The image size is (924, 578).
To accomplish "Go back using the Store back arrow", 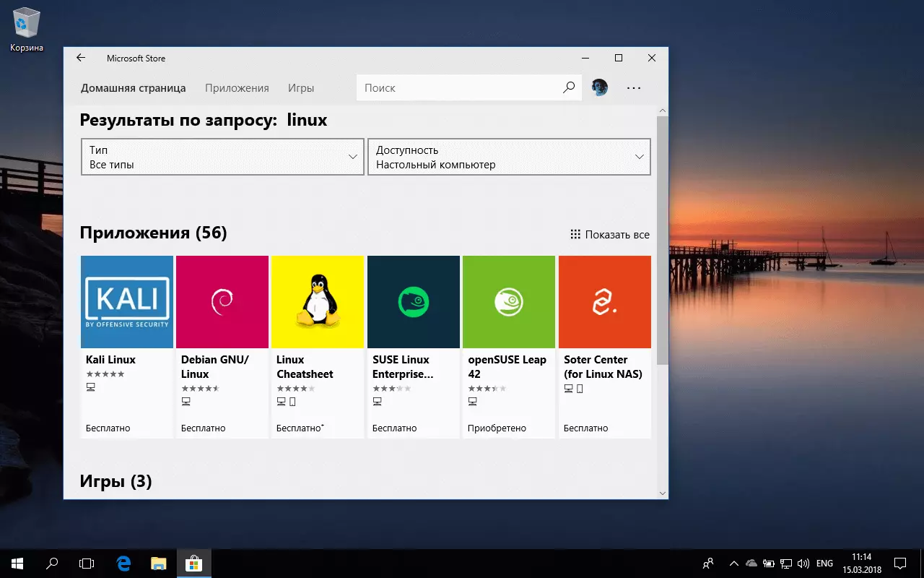I will (81, 58).
